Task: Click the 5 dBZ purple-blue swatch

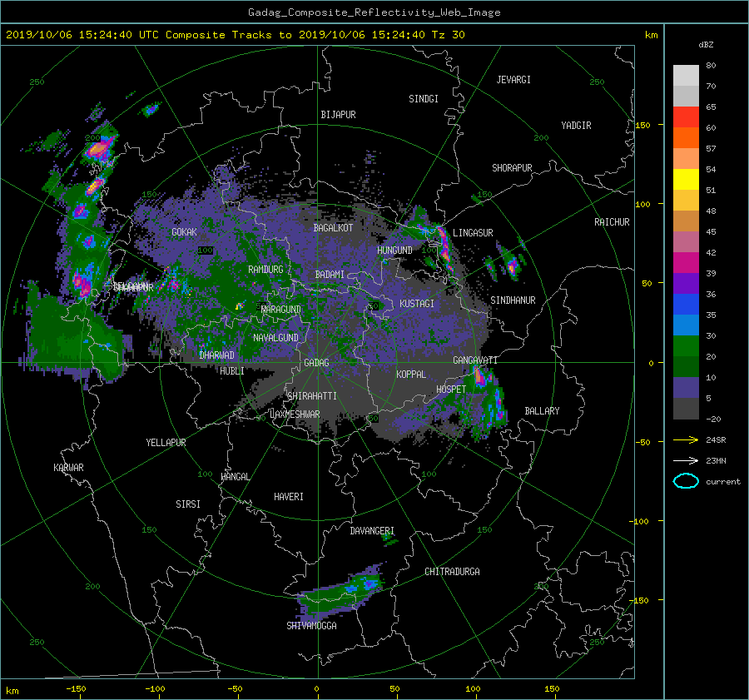Action: pos(686,388)
